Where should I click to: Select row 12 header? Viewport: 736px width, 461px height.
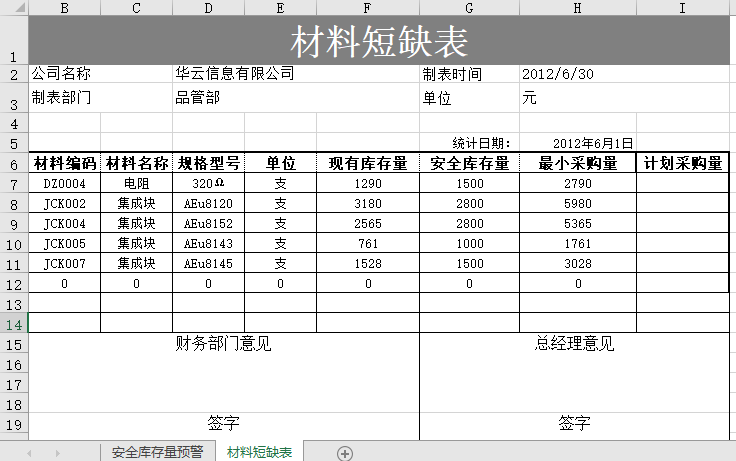[x=14, y=283]
